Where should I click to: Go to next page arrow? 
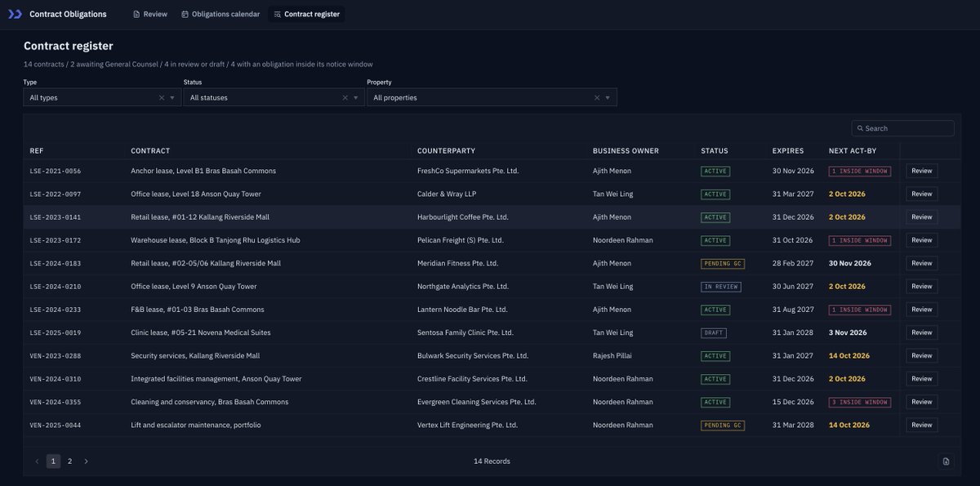[x=86, y=461]
